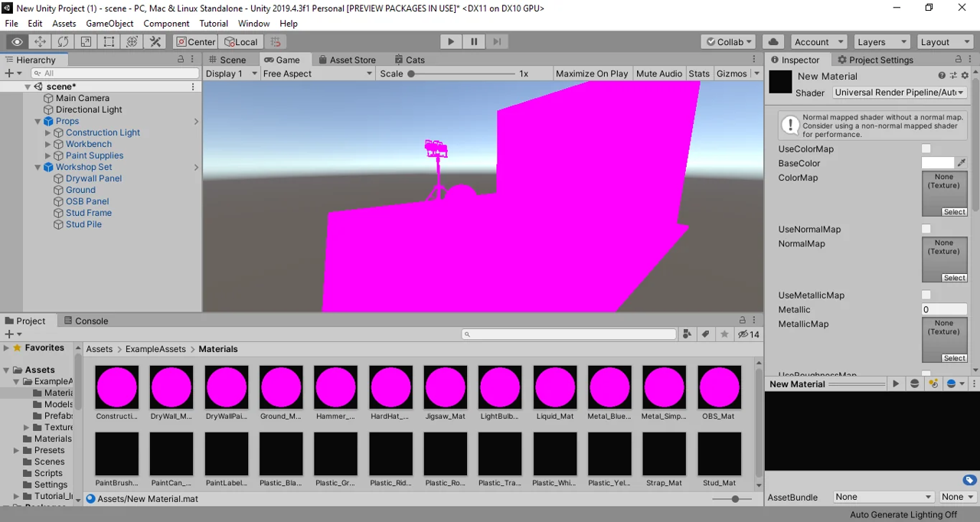
Task: Open the Window menu
Action: [253, 24]
